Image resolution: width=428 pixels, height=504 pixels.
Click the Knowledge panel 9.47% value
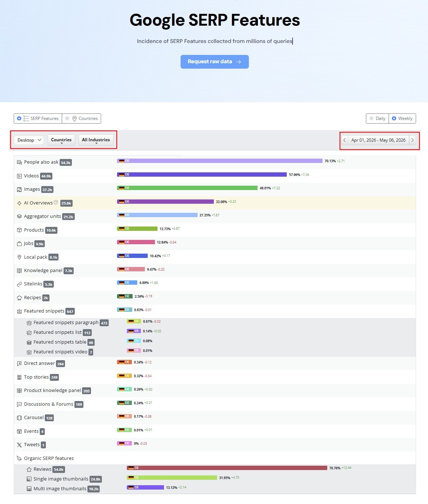point(152,270)
